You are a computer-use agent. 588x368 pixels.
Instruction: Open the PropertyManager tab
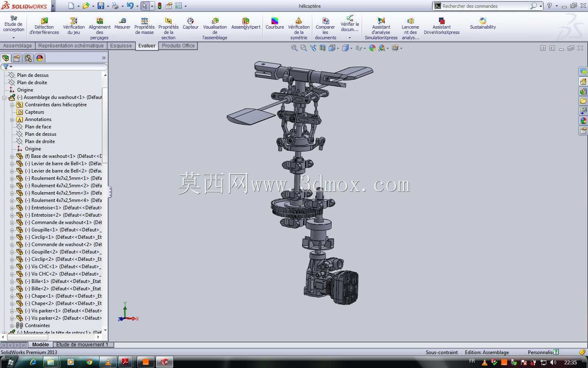(17, 58)
